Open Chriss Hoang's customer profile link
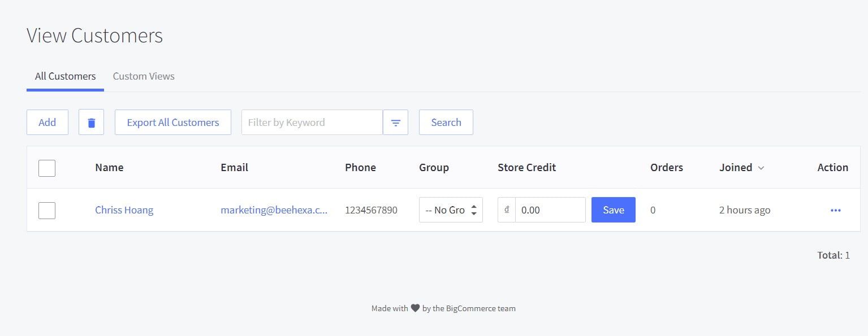The image size is (868, 336). pyautogui.click(x=124, y=210)
